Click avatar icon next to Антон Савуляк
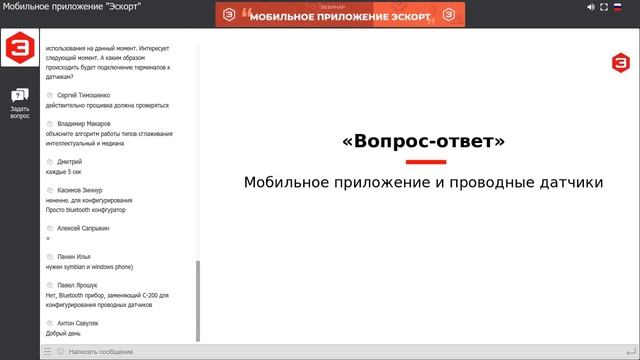This screenshot has height=360, width=640. (50, 323)
